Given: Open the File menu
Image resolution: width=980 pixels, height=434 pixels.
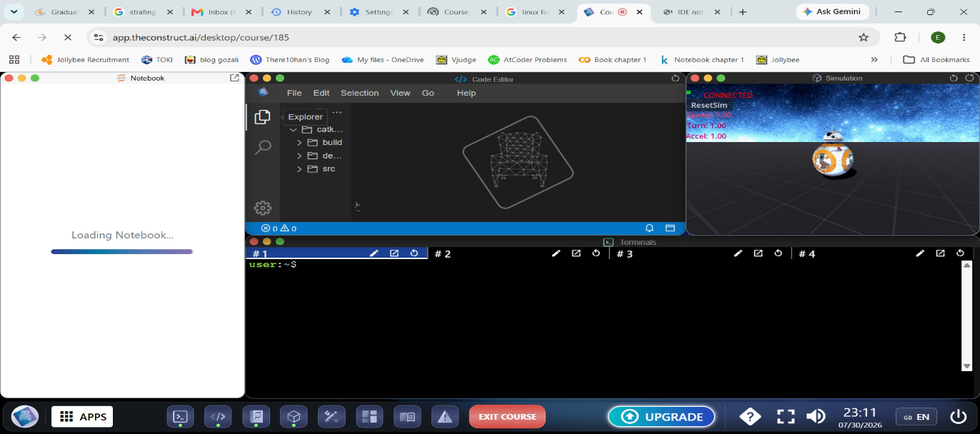Looking at the screenshot, I should [294, 93].
